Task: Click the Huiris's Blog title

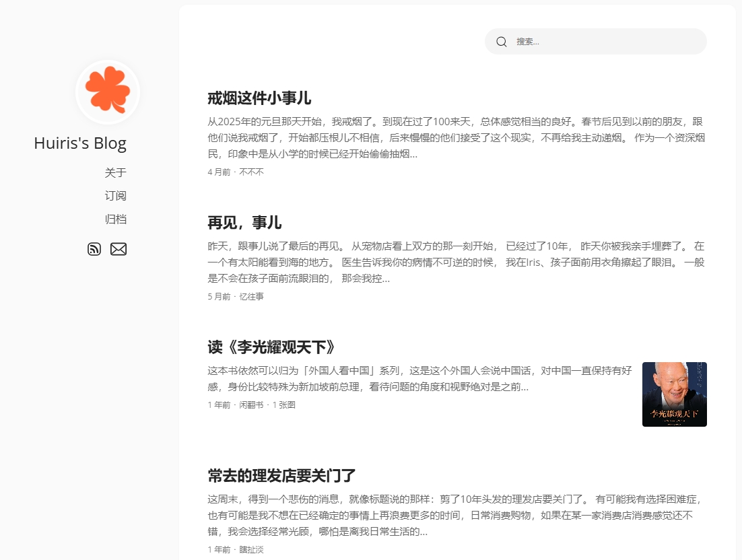Action: click(79, 143)
